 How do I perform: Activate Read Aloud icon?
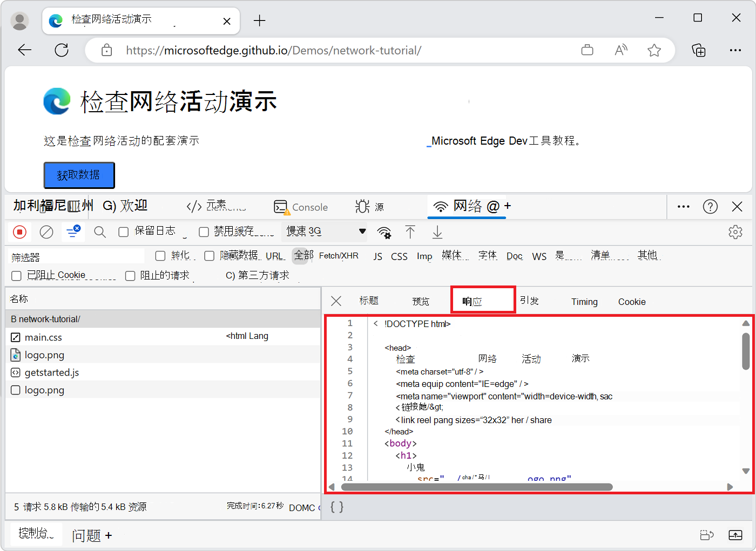(x=621, y=50)
